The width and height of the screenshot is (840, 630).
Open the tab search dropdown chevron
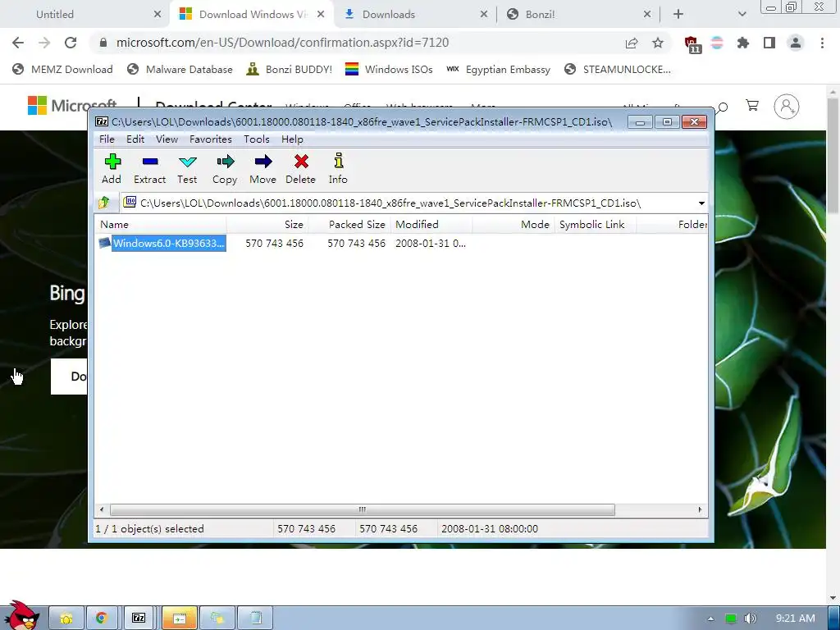click(742, 15)
